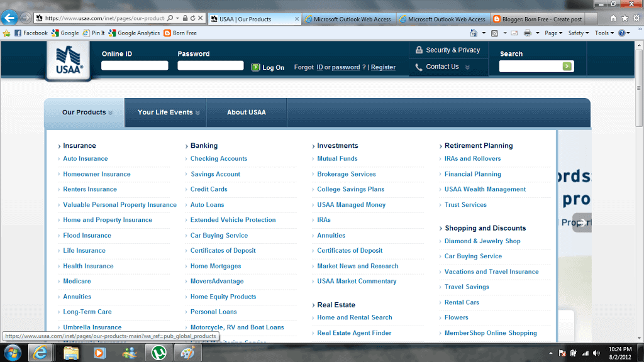The width and height of the screenshot is (644, 362).
Task: Open the Register link
Action: point(383,67)
